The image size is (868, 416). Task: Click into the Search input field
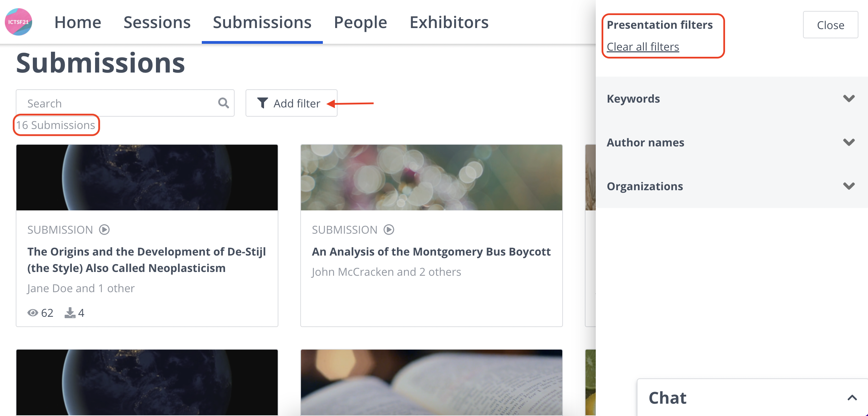125,103
